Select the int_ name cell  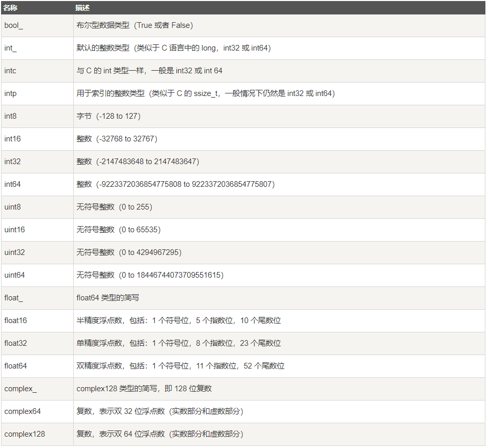(37, 48)
